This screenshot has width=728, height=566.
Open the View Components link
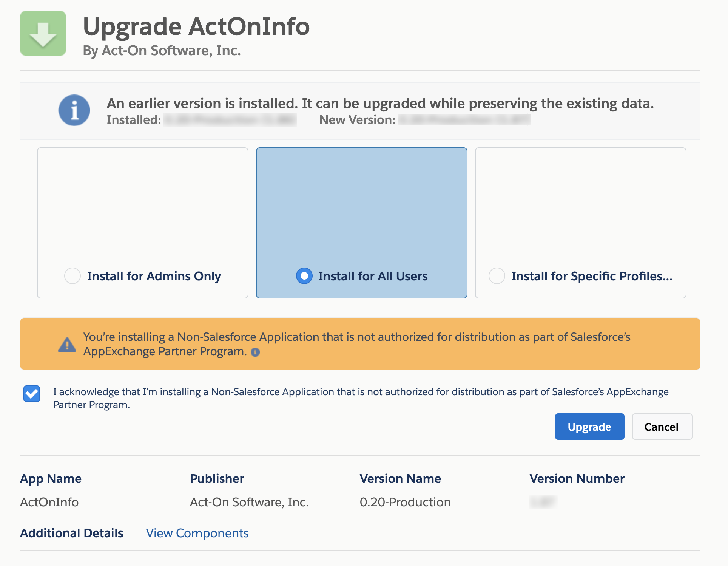[x=197, y=533]
